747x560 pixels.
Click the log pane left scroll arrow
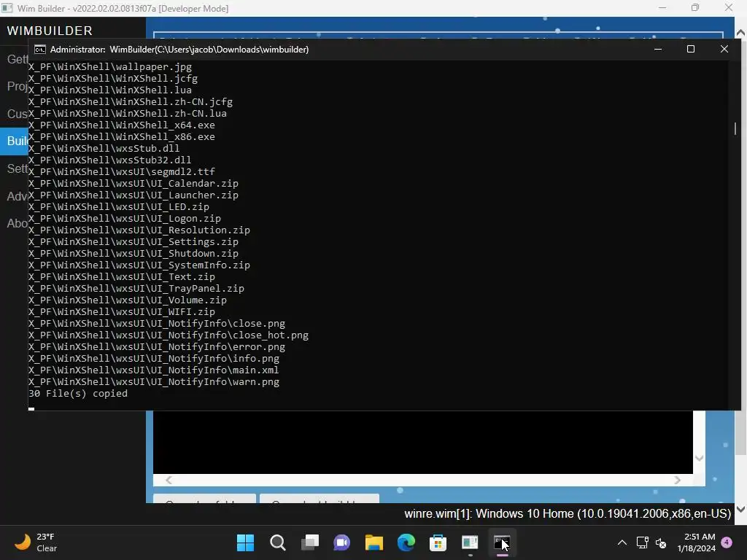pyautogui.click(x=169, y=480)
